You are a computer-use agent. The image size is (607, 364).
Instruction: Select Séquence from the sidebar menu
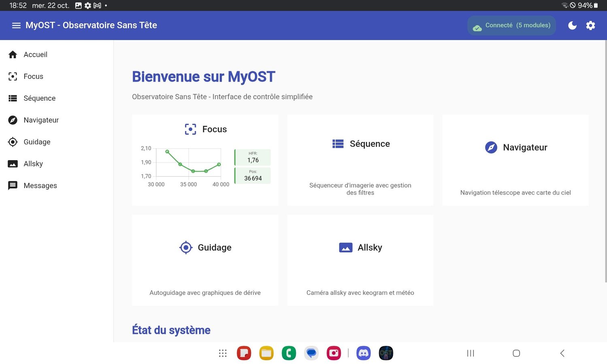coord(39,98)
